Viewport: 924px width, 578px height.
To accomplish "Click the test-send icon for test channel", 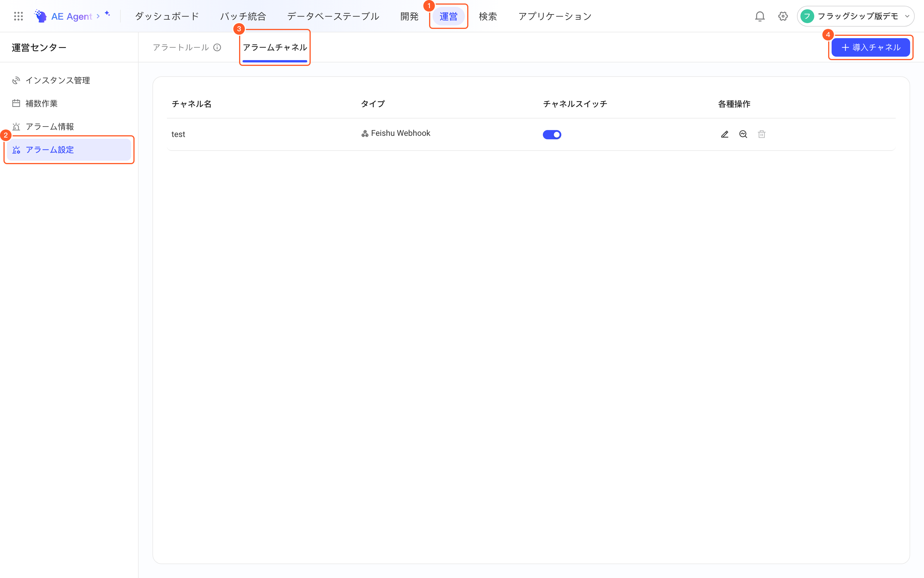I will (x=743, y=134).
